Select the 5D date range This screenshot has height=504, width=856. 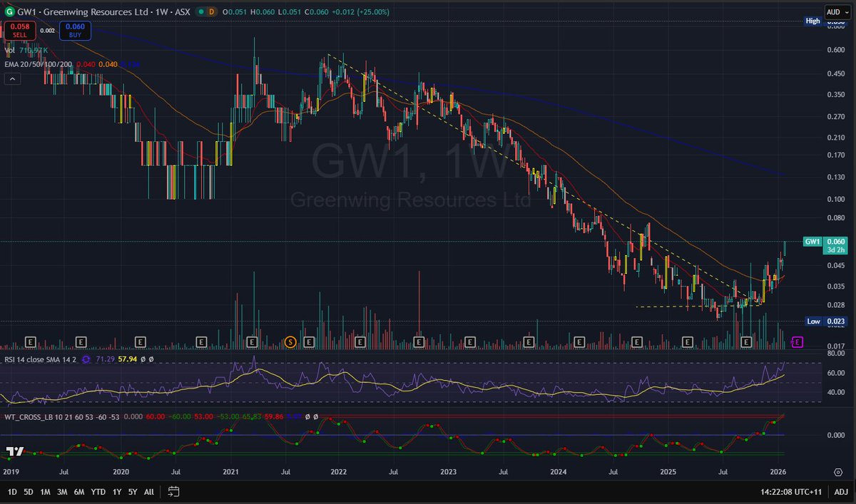click(x=29, y=492)
